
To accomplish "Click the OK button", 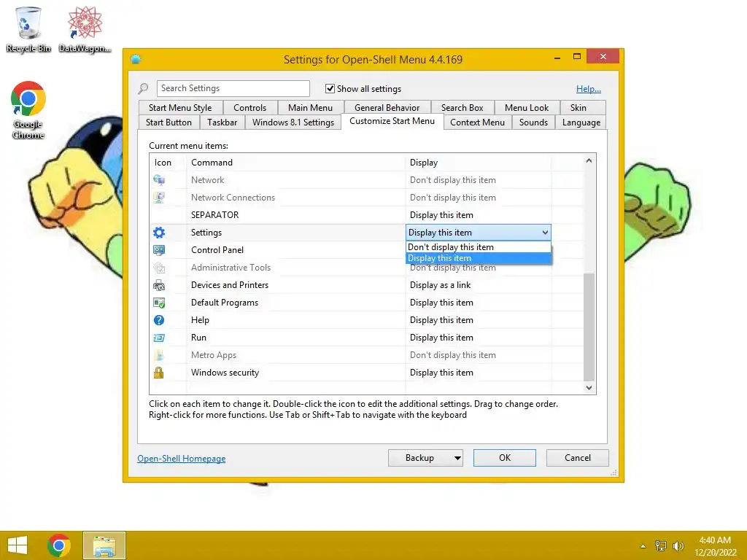I will (x=505, y=458).
